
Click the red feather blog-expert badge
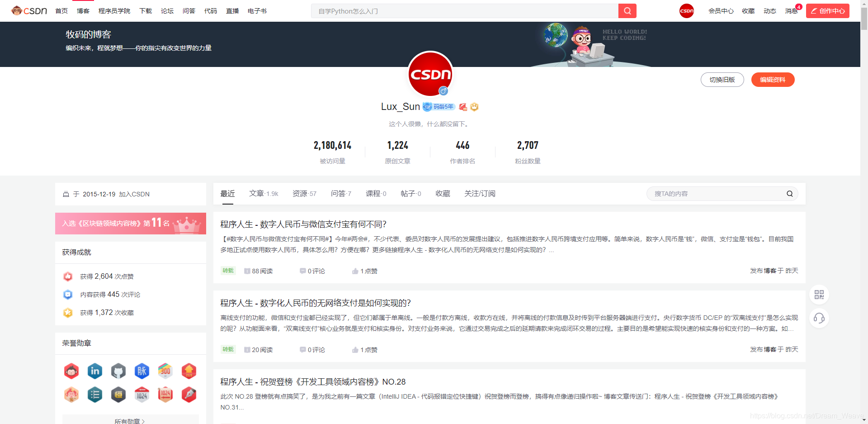pos(462,107)
